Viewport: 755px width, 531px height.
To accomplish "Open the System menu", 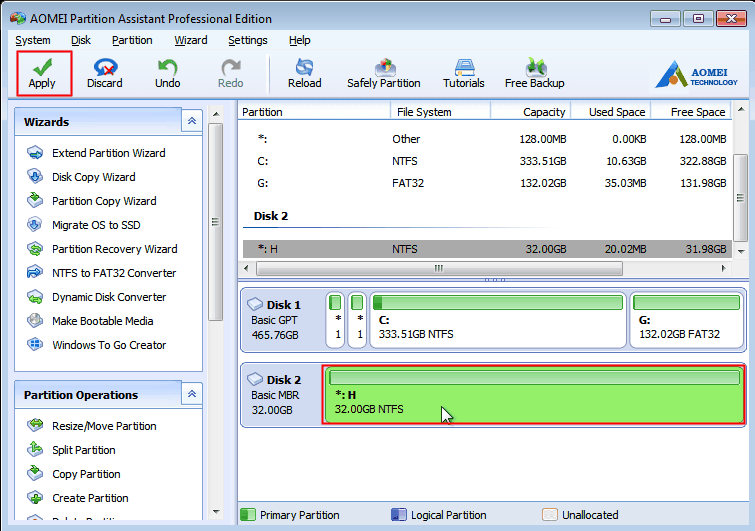I will coord(33,40).
